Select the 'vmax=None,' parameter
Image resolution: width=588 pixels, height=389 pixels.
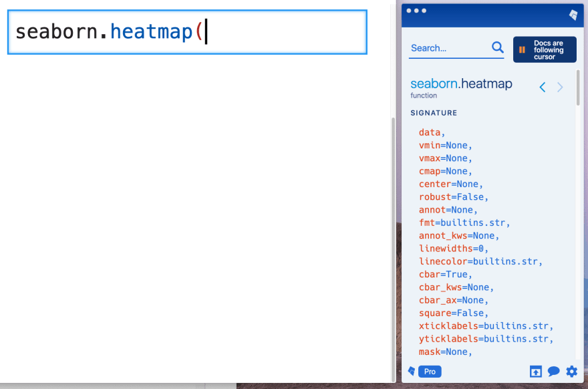pos(445,158)
